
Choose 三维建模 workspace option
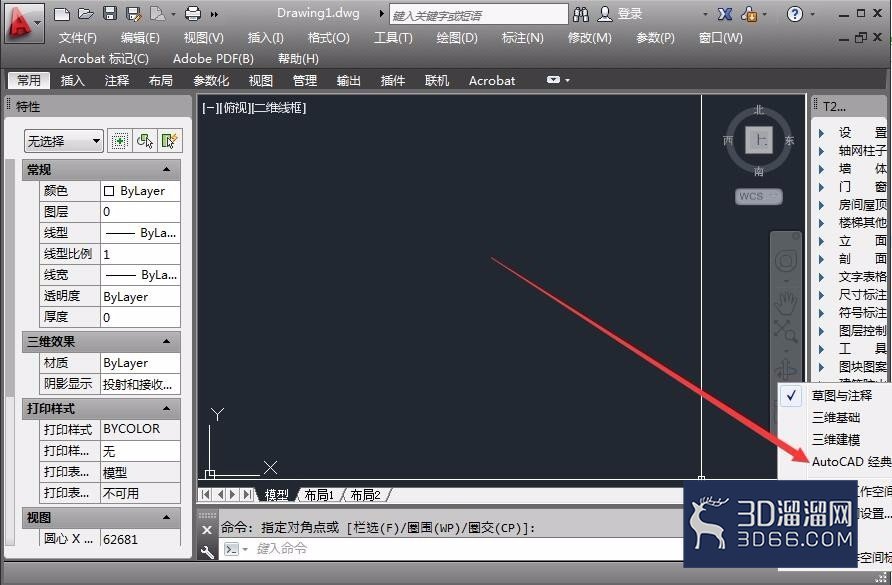click(x=836, y=439)
